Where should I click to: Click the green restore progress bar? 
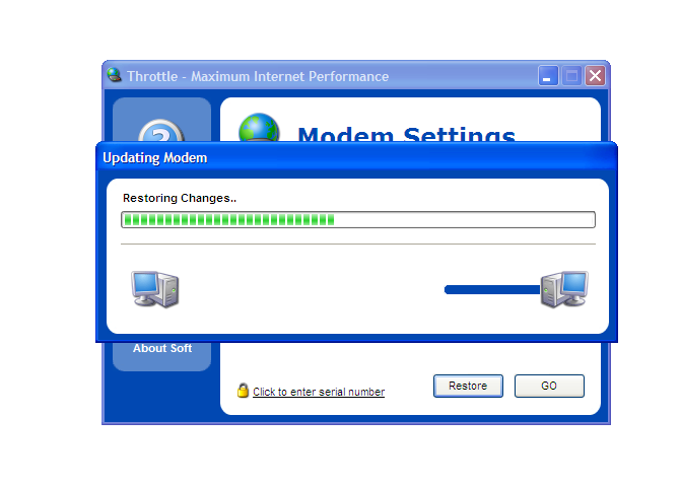pyautogui.click(x=358, y=220)
